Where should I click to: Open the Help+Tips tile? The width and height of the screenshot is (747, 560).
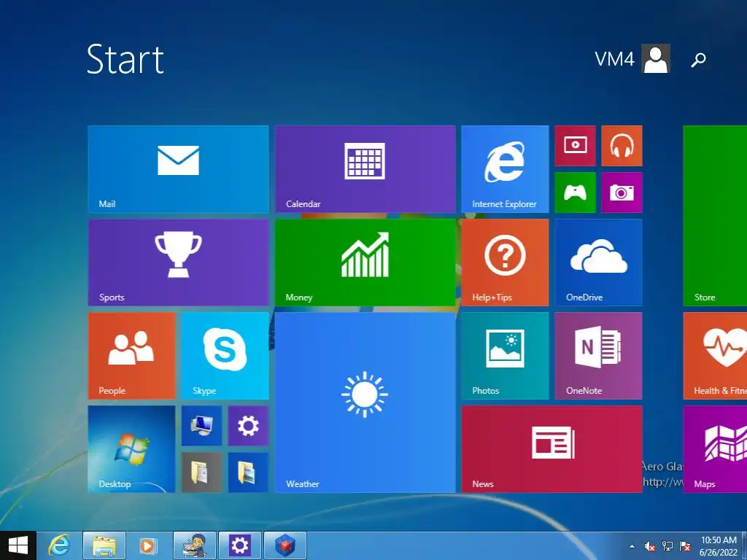(505, 262)
